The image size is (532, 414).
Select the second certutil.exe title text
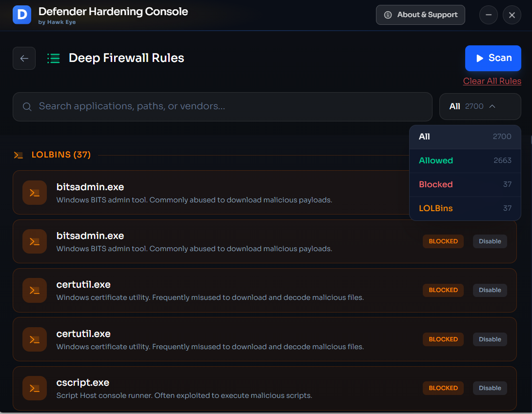(83, 334)
